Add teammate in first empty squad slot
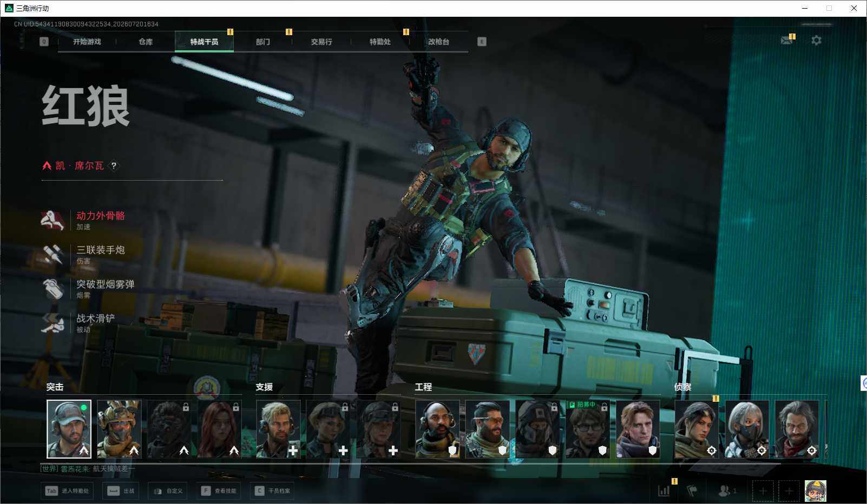867x504 pixels. tap(763, 491)
